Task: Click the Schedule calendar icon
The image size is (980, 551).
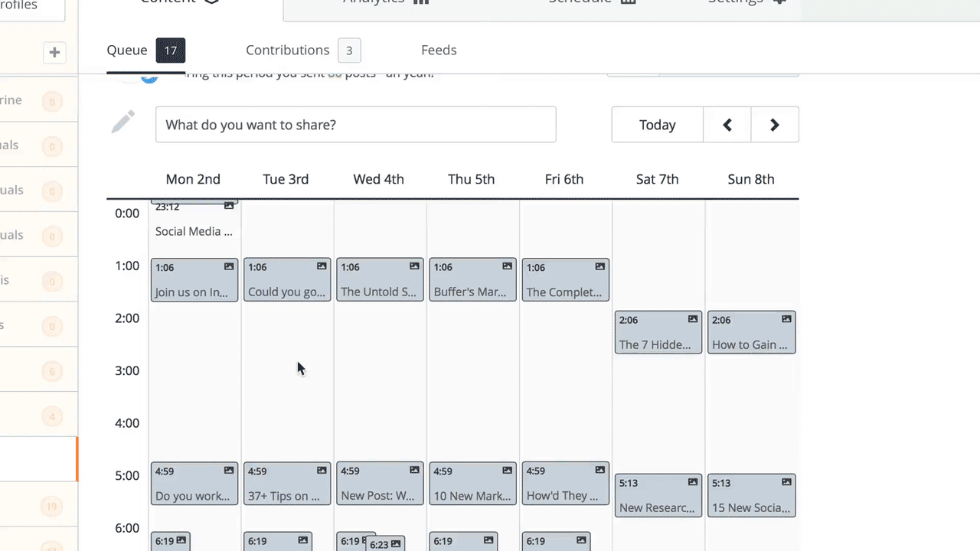Action: coord(627,2)
